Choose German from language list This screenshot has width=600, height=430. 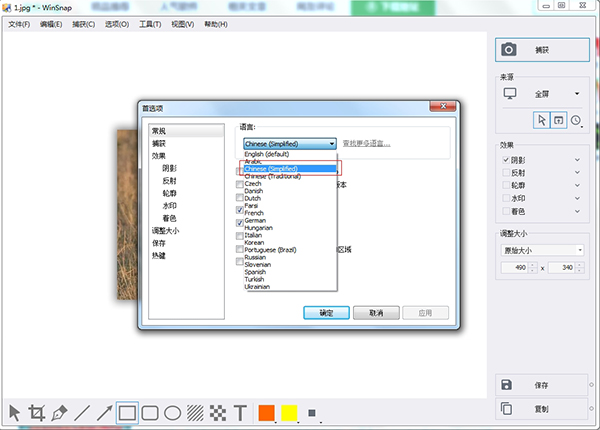click(290, 220)
